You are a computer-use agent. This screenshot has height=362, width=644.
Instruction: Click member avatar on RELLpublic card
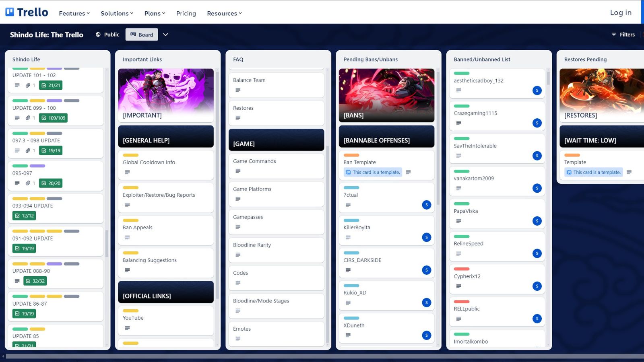(x=537, y=319)
